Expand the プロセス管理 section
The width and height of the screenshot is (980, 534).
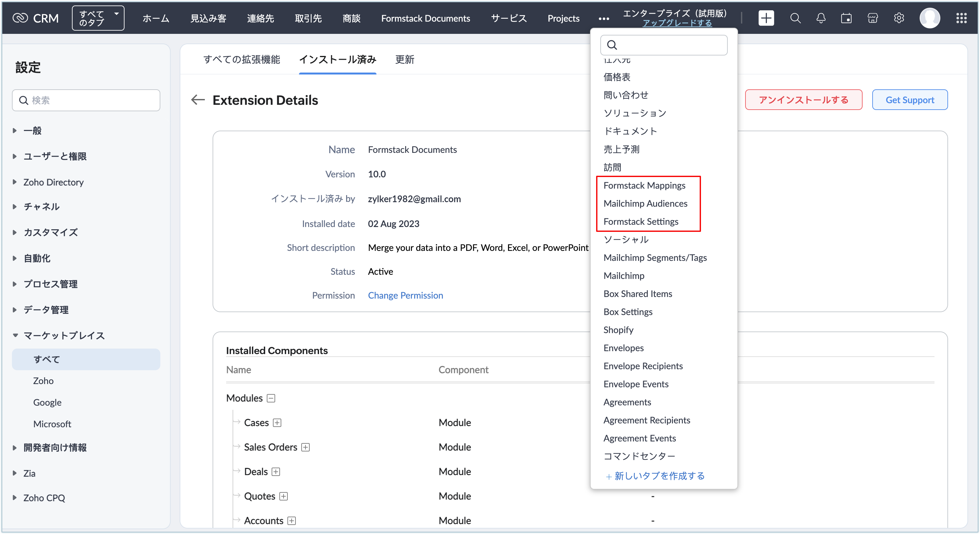[x=15, y=284]
